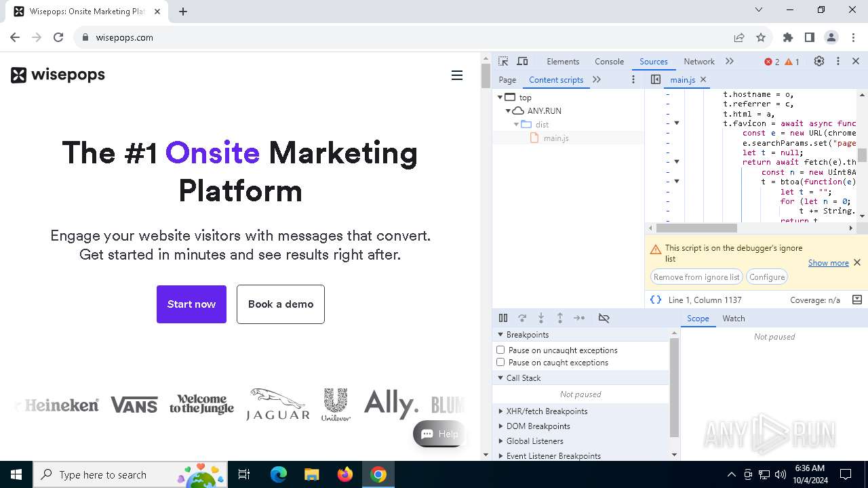This screenshot has height=488, width=868.
Task: Click the Configure button
Action: tap(767, 277)
